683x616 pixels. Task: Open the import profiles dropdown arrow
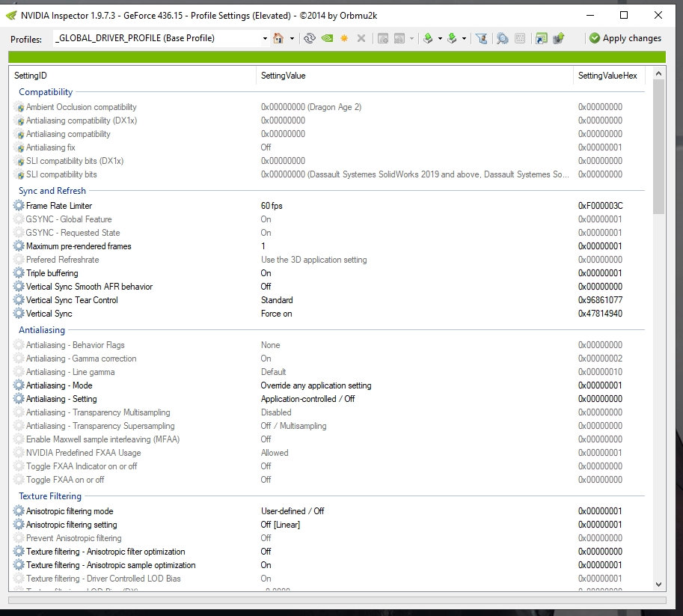click(464, 39)
